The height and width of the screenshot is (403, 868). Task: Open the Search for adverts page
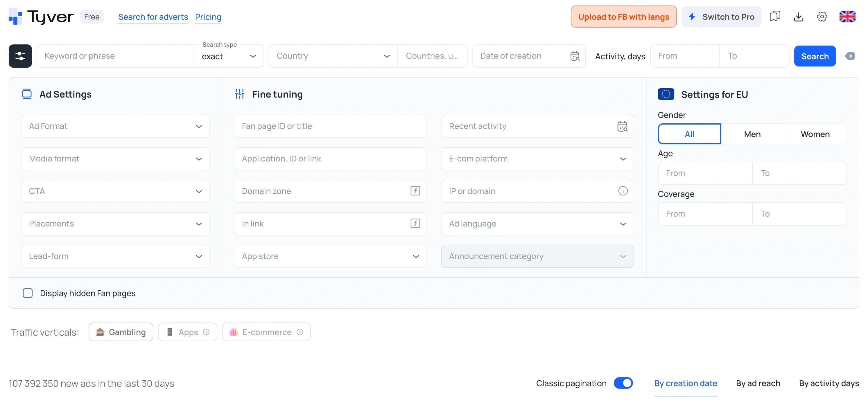153,17
